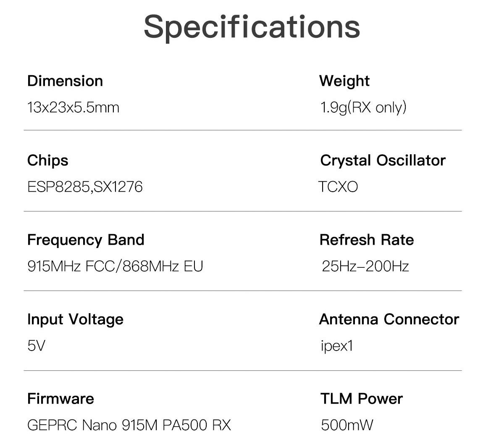Click the Refresh Rate label
Screen dimensions: 504x446
point(367,240)
